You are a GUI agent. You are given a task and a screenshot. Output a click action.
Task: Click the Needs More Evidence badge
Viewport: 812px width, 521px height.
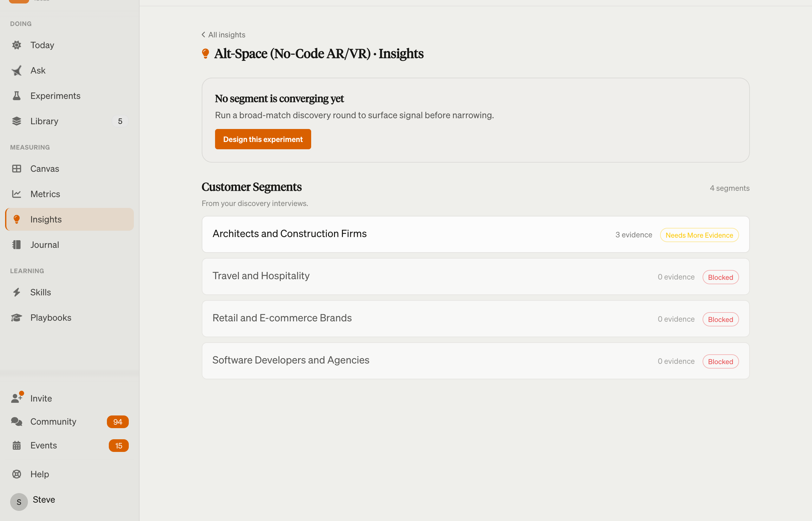point(699,235)
